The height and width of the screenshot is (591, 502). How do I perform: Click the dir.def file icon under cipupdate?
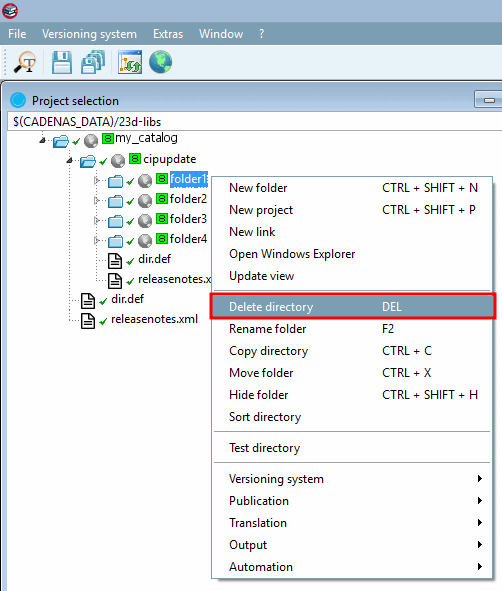115,260
